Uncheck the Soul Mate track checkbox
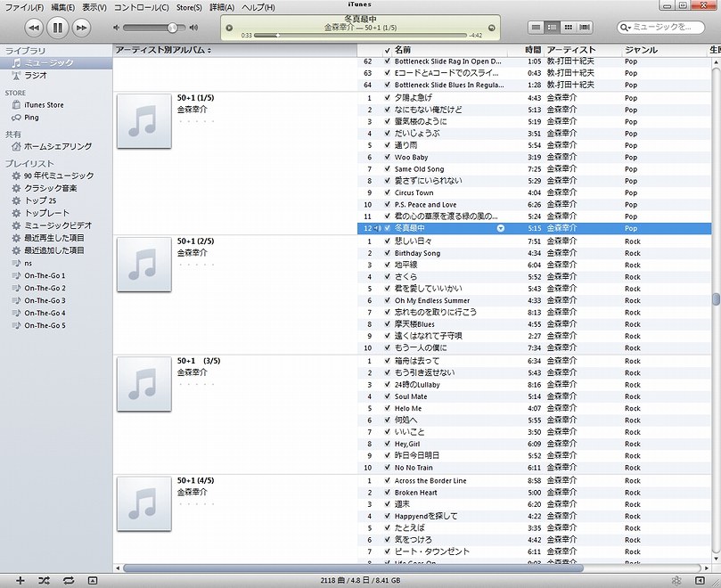The height and width of the screenshot is (588, 721). [387, 396]
